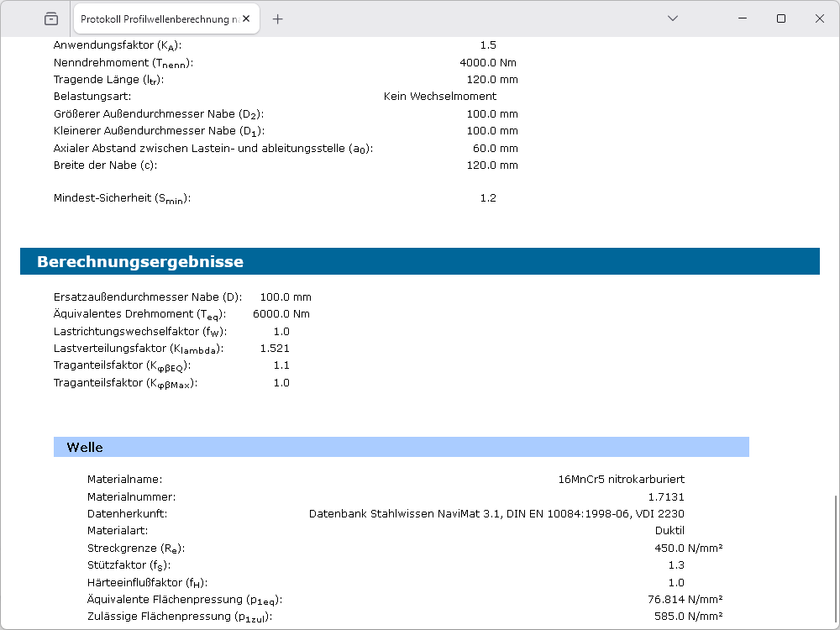The width and height of the screenshot is (840, 630).
Task: Click the Datenherkunft source text
Action: pyautogui.click(x=496, y=513)
